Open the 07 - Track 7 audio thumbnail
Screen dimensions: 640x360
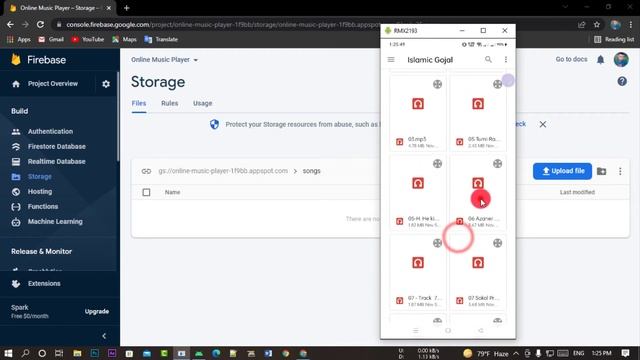coord(418,262)
